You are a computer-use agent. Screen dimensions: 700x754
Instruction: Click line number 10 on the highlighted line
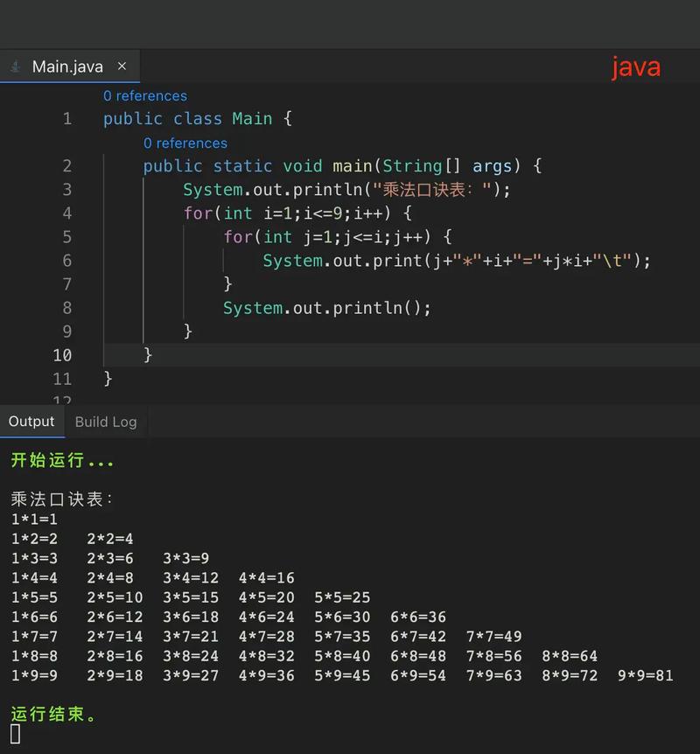point(62,355)
